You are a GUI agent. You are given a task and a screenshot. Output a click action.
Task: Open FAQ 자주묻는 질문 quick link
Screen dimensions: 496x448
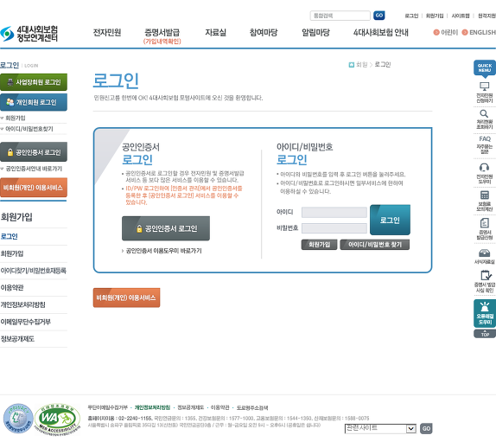click(484, 144)
